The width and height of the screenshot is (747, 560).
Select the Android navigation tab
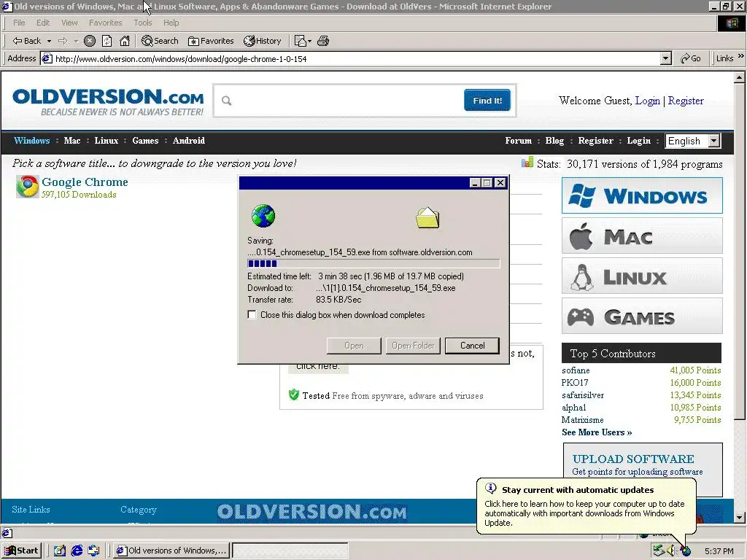click(189, 141)
